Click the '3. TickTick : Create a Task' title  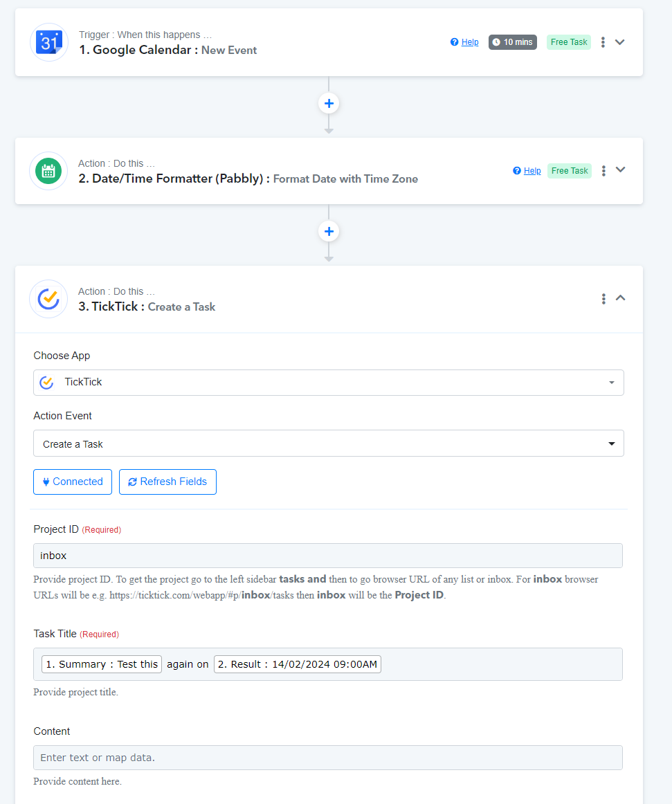(x=147, y=307)
